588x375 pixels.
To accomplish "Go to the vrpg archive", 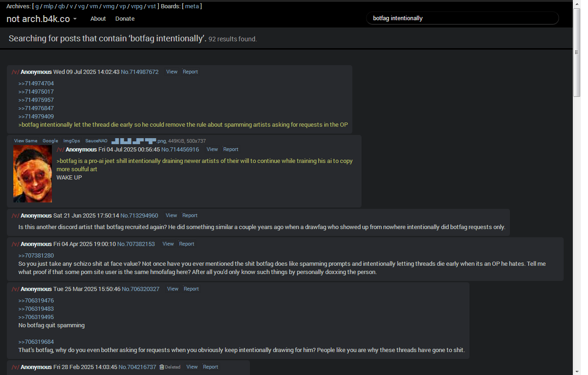I will [136, 6].
